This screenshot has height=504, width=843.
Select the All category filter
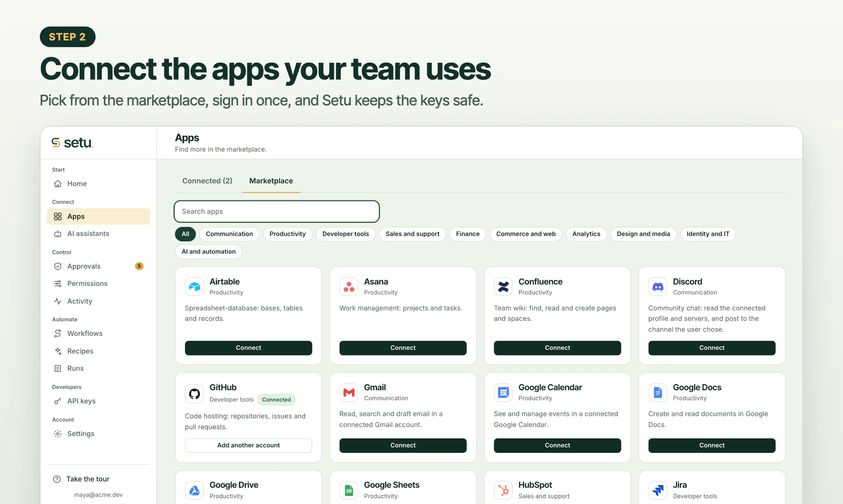coord(185,234)
